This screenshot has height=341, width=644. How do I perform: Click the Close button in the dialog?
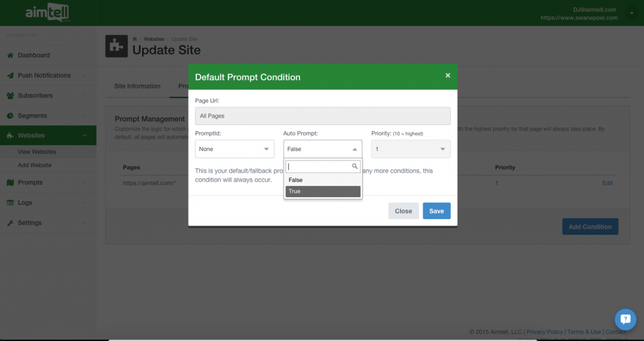click(x=403, y=211)
